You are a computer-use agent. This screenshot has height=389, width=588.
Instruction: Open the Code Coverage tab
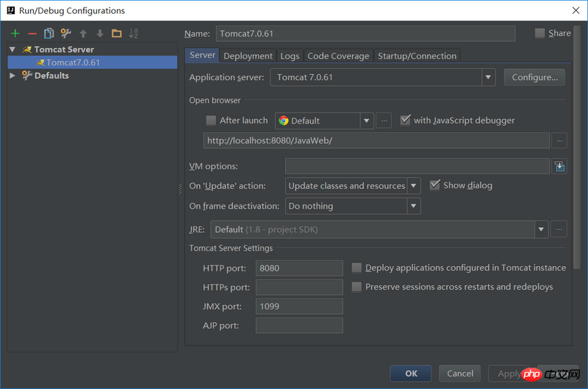(x=338, y=56)
